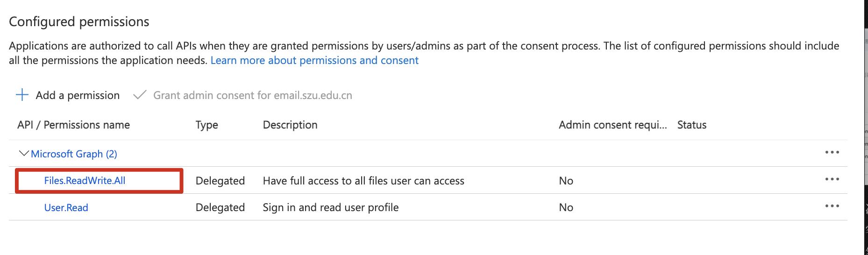Select the No cell in User.Read row
The height and width of the screenshot is (255, 868).
(566, 207)
